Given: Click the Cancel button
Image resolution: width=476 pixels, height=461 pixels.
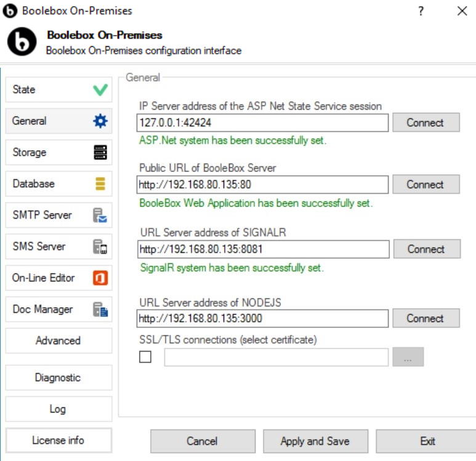Looking at the screenshot, I should [203, 441].
